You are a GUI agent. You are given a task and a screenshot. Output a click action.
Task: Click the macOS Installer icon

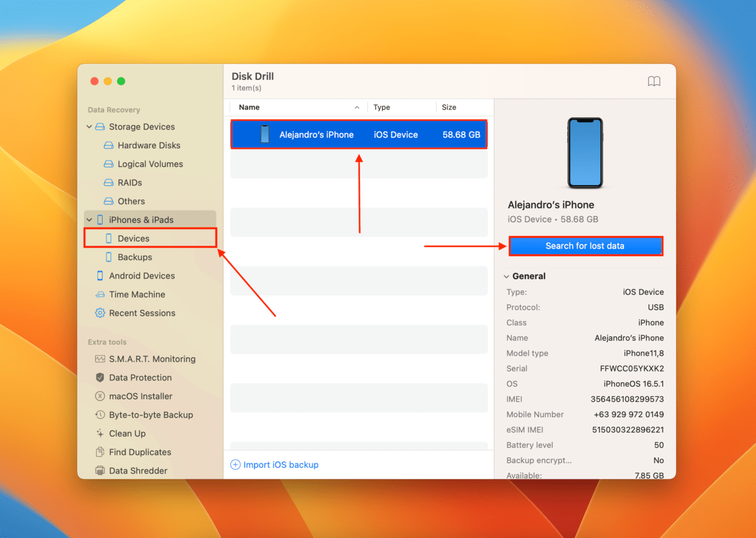coord(100,396)
